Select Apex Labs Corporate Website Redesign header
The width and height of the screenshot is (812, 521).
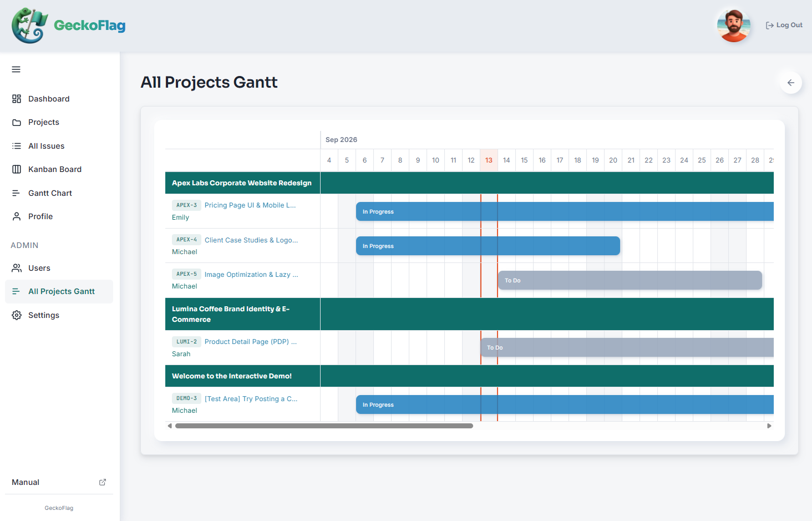pos(242,183)
